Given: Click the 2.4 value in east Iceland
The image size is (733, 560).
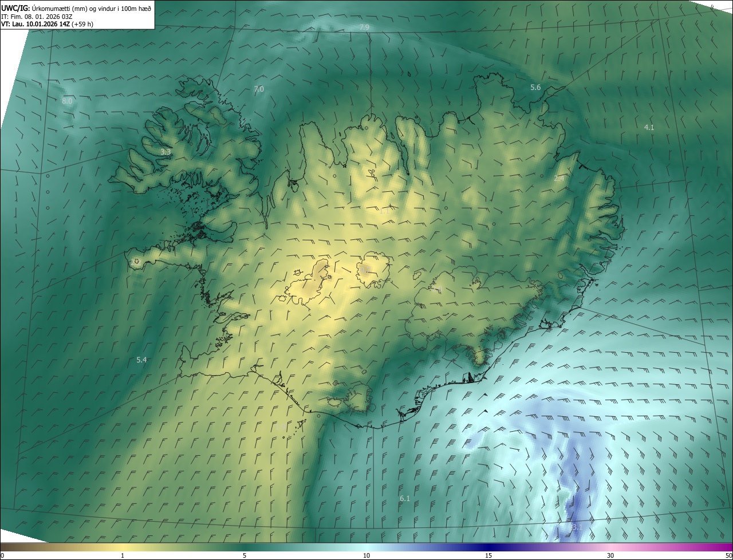Looking at the screenshot, I should 559,179.
